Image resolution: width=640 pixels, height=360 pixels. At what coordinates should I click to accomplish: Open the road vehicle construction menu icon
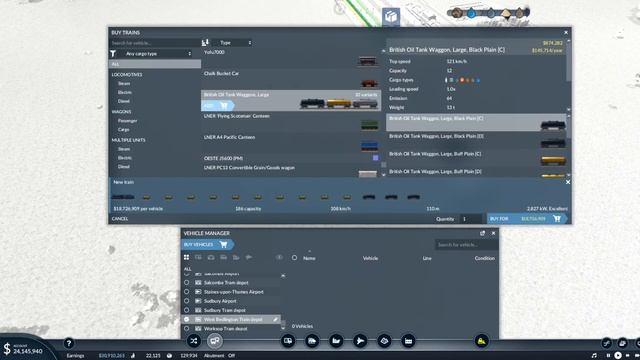tap(288, 341)
